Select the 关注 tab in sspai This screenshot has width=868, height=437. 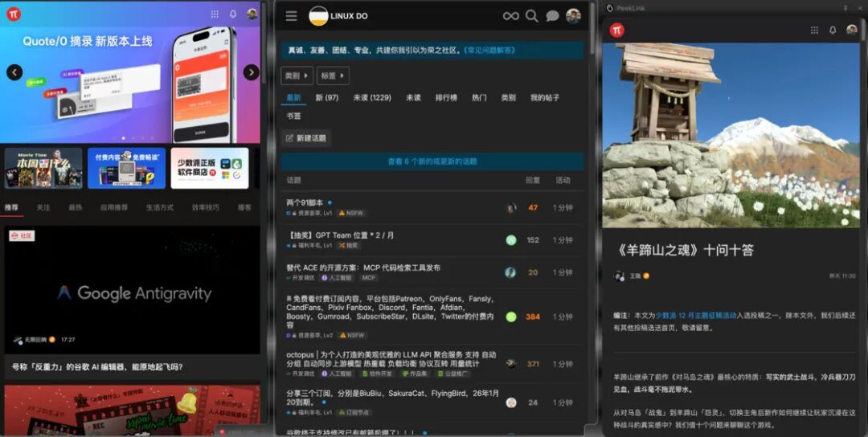click(x=43, y=207)
